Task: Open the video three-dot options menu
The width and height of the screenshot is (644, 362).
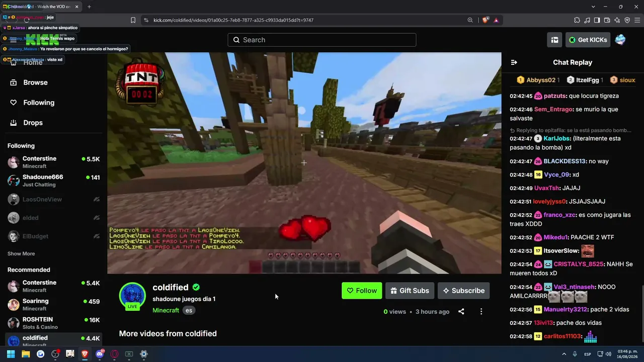Action: click(481, 312)
